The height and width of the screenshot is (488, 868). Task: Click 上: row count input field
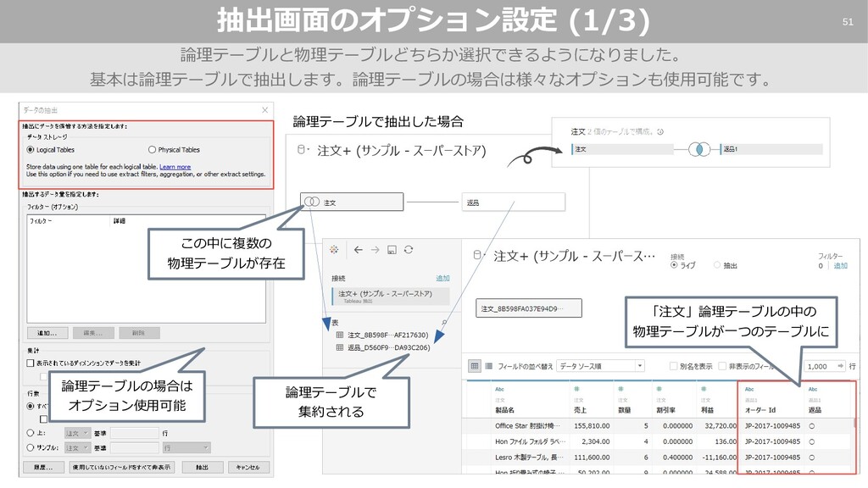pos(135,433)
